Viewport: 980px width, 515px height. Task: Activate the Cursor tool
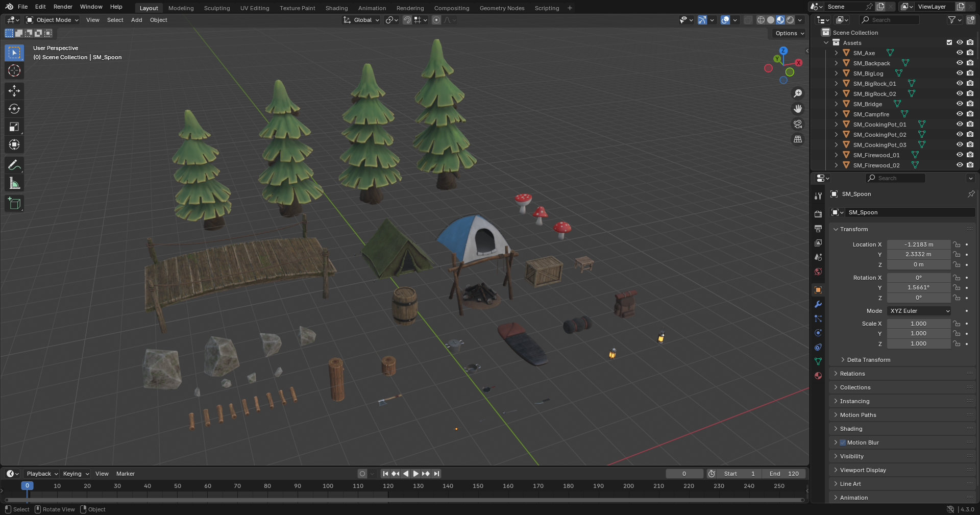14,70
